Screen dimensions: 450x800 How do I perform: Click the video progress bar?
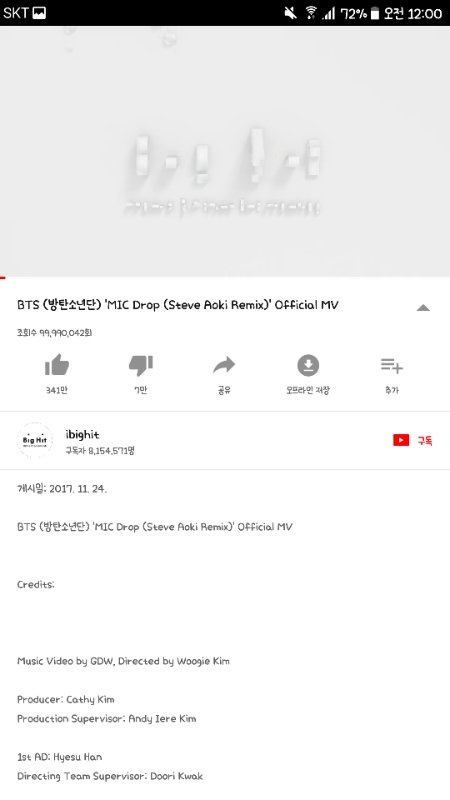(225, 278)
